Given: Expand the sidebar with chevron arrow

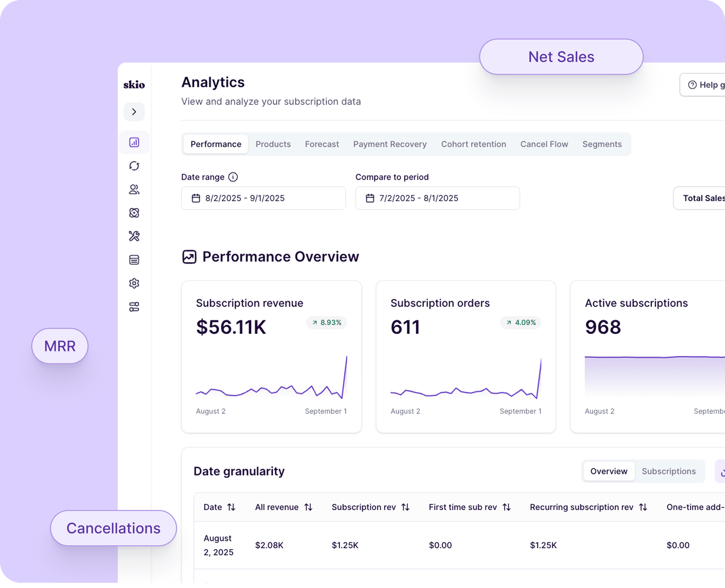Looking at the screenshot, I should [x=134, y=112].
